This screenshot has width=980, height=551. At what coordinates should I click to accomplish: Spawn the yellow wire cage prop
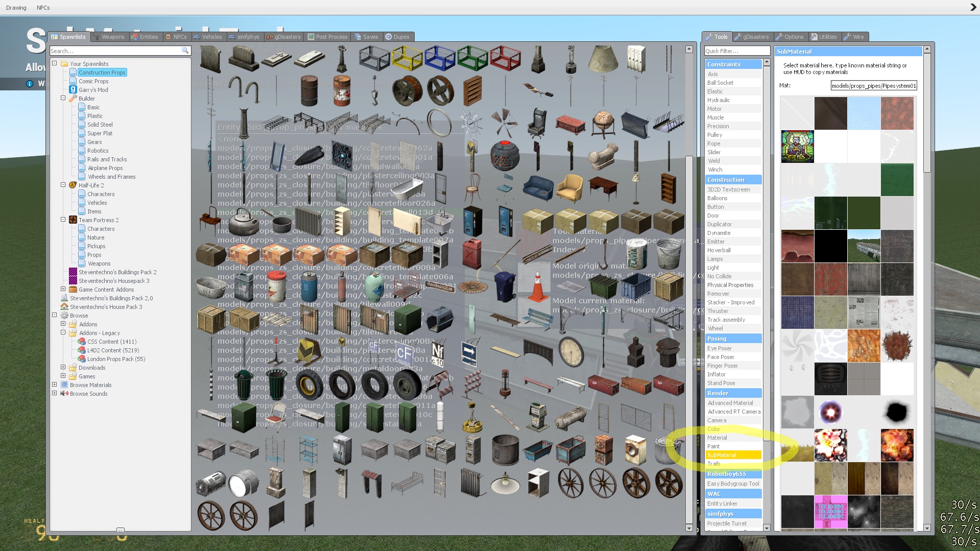[407, 58]
